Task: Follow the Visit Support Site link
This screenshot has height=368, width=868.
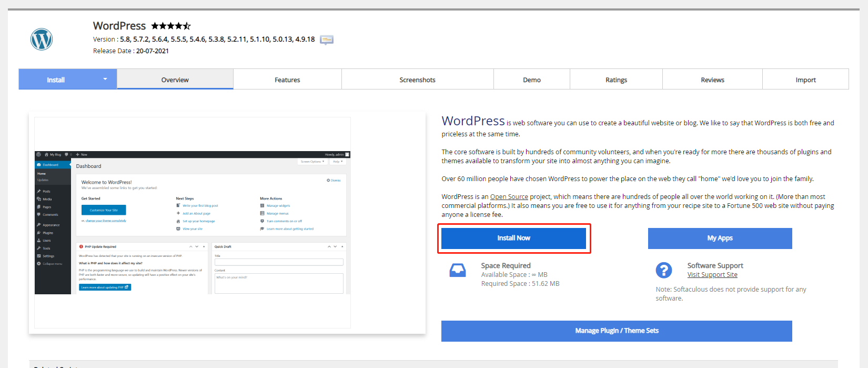Action: [712, 275]
